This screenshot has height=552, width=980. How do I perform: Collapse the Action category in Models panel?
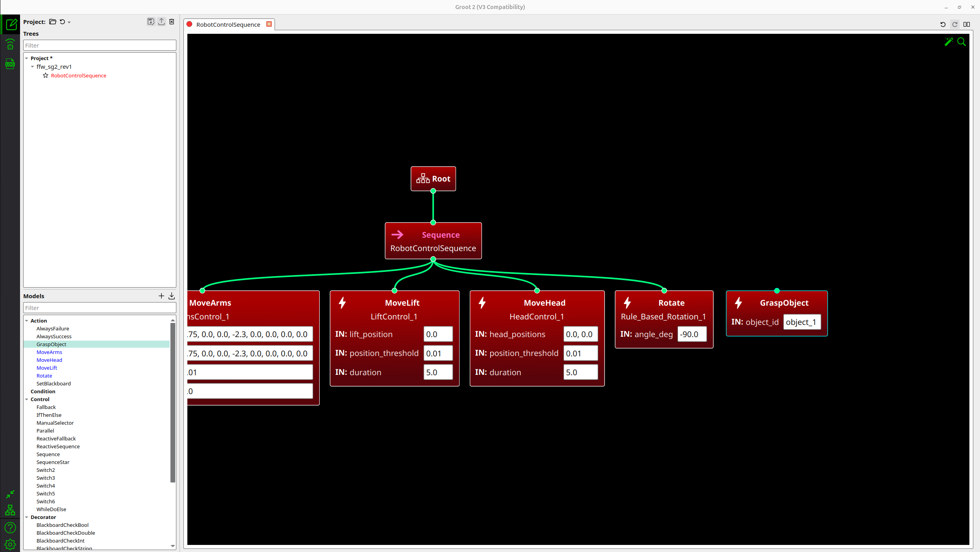tap(27, 321)
